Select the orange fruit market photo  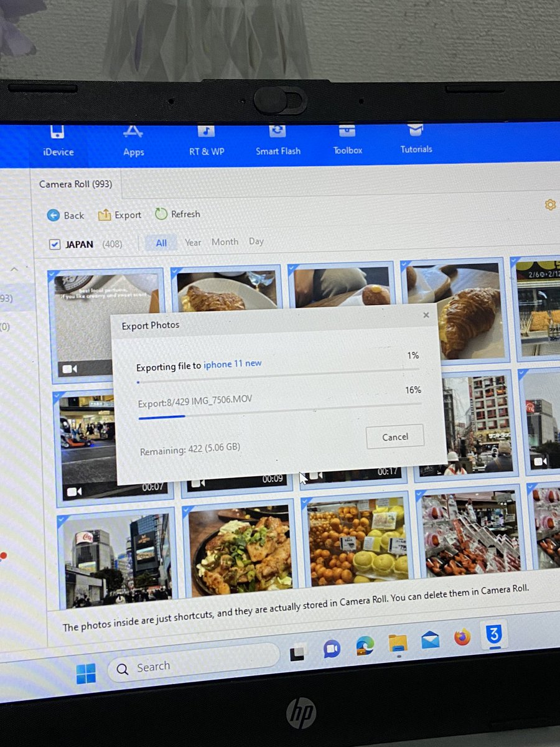point(358,540)
